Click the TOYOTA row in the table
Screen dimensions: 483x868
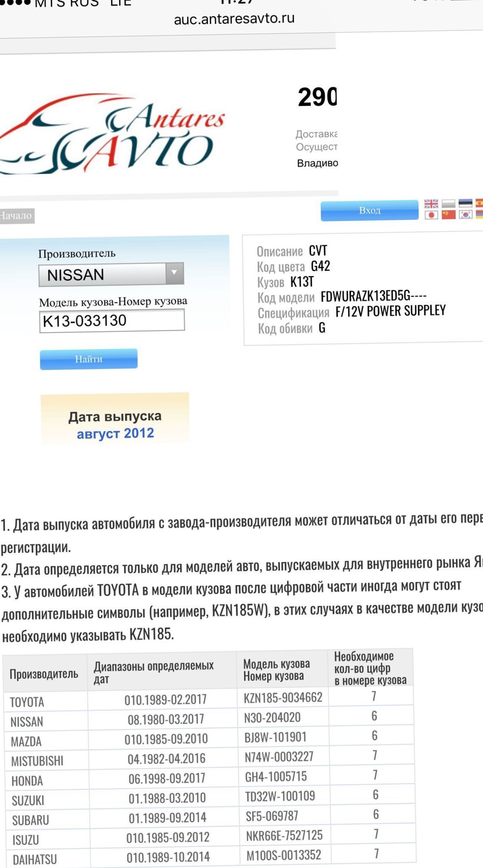coord(209,699)
